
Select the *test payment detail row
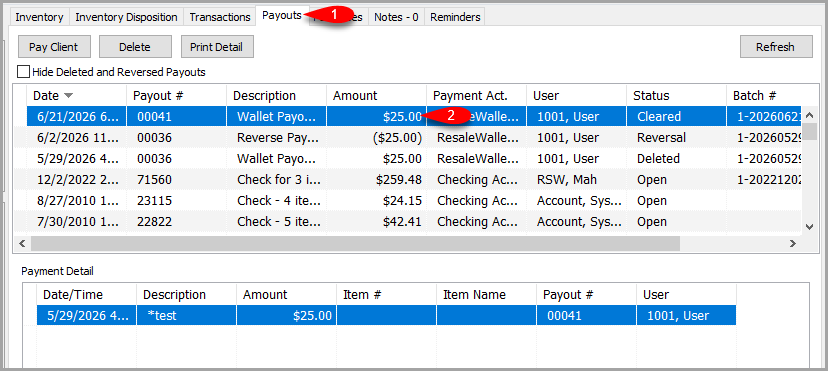[x=386, y=316]
